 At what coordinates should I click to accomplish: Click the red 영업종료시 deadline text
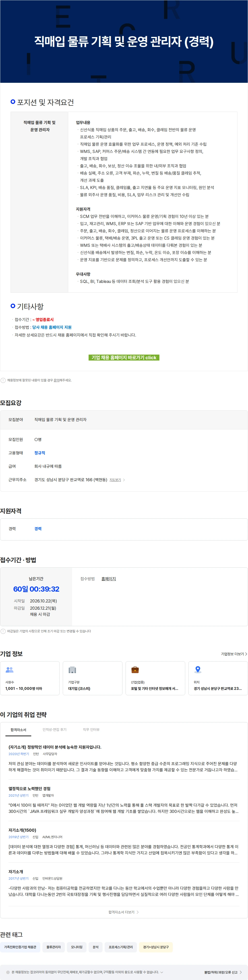[x=43, y=320]
